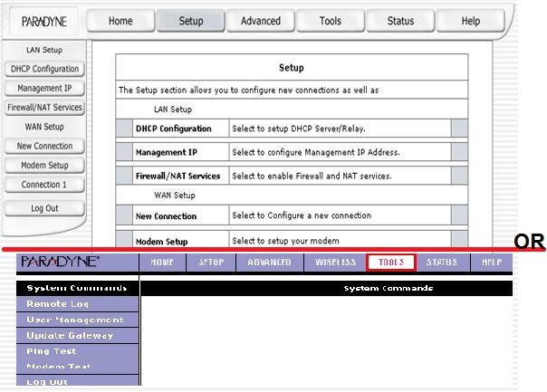Open Firewall/NAT Services sidebar button
Screen dimensions: 547x392
coord(44,108)
